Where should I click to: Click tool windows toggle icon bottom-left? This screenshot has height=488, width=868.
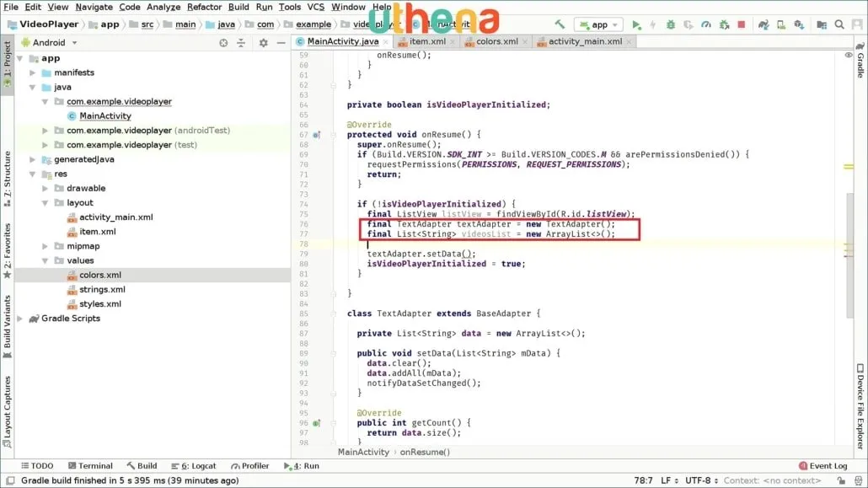10,480
